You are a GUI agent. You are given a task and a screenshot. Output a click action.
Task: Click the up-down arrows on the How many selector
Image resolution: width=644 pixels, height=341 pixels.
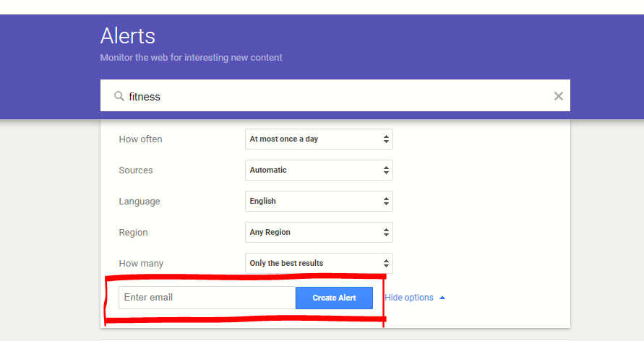(x=386, y=264)
